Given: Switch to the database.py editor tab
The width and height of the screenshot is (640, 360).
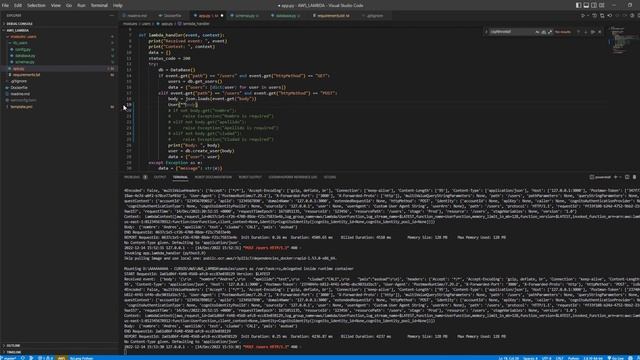Looking at the screenshot, I should [x=286, y=16].
